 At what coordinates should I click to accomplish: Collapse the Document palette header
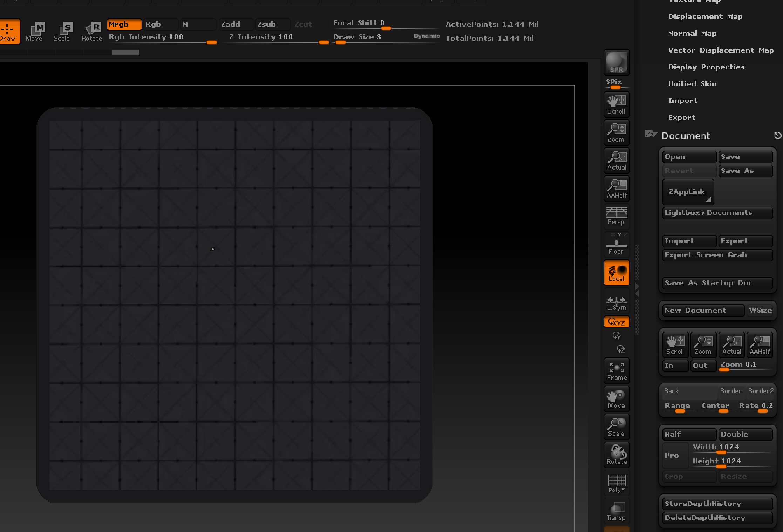(686, 136)
